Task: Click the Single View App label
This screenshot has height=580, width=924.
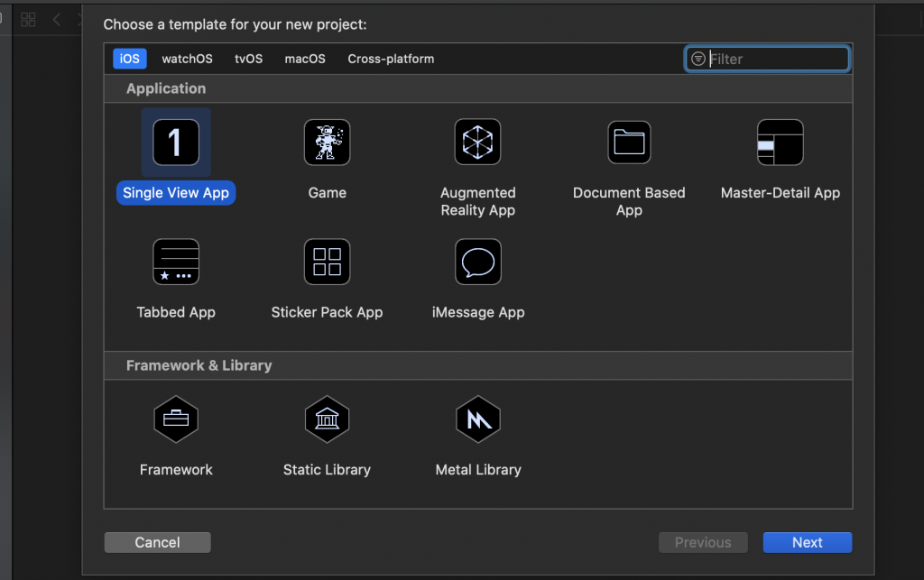Action: (176, 193)
